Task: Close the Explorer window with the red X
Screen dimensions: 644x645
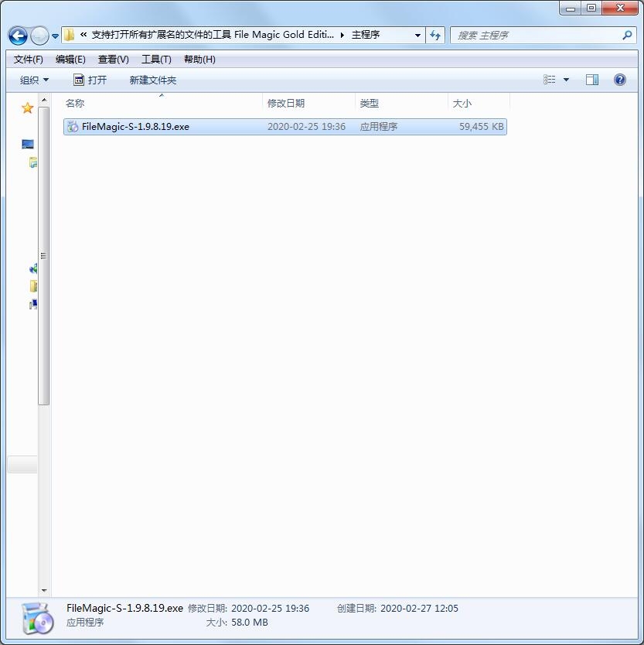Action: point(620,8)
